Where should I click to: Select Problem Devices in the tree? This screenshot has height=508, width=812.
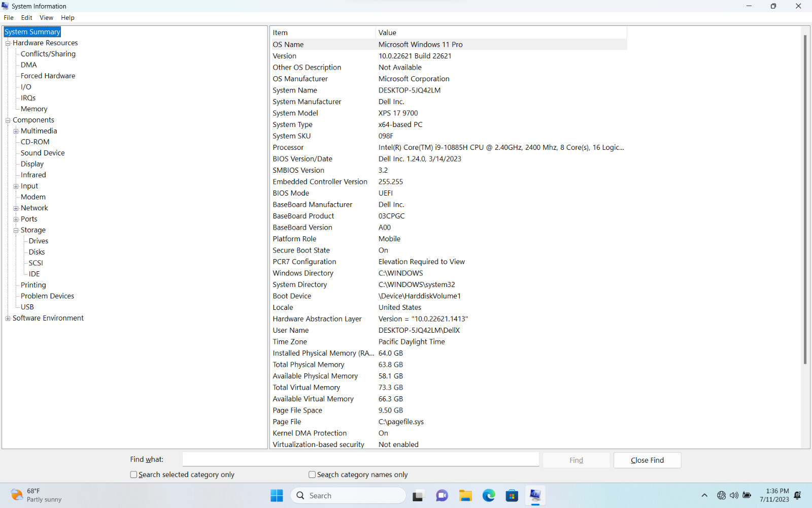(x=48, y=296)
